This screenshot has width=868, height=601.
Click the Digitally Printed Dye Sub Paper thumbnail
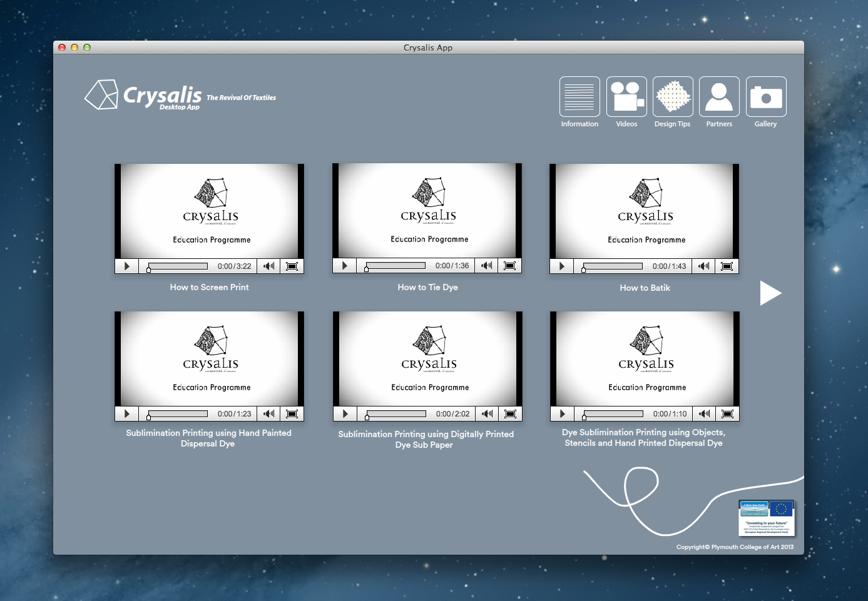pos(427,359)
